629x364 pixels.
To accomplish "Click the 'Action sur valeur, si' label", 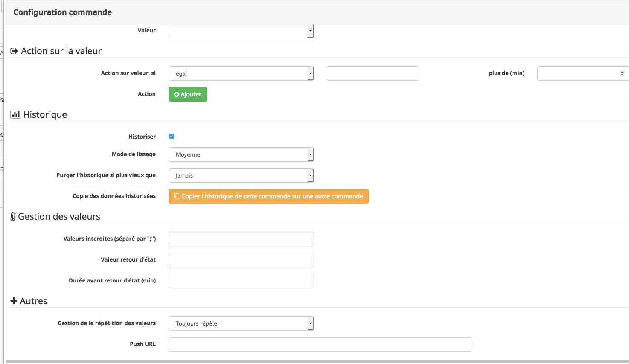I will pos(128,73).
